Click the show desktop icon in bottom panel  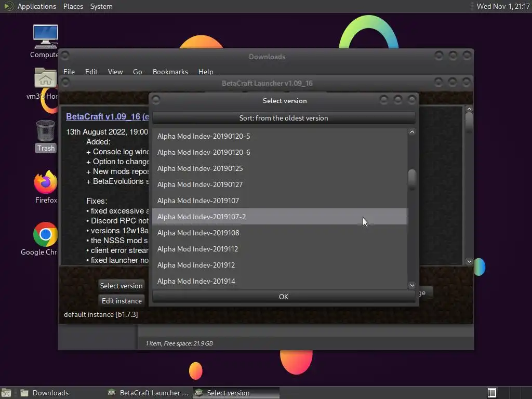(6, 393)
